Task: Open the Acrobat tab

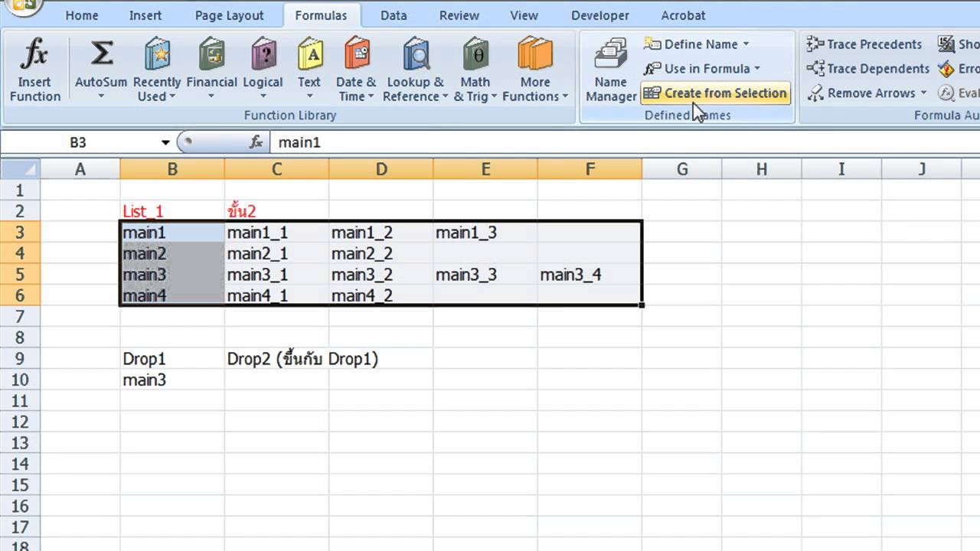Action: (x=683, y=15)
